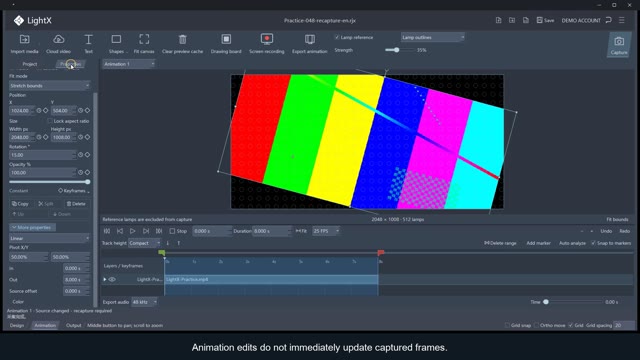Open the Lamp outlines dropdown
This screenshot has width=640, height=360.
pos(433,37)
